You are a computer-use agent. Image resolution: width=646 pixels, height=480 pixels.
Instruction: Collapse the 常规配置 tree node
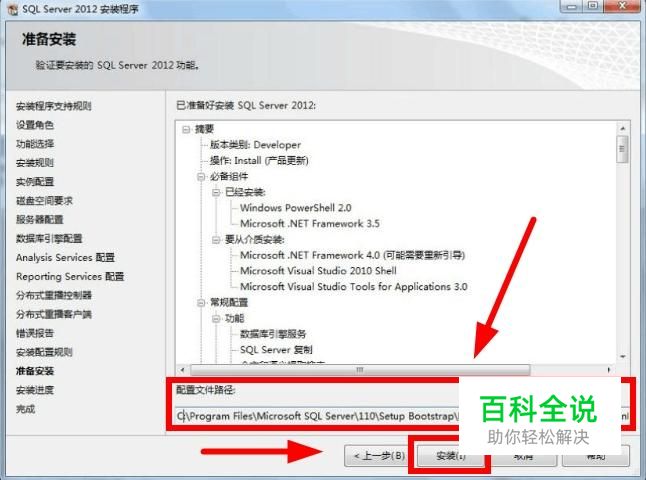[x=201, y=303]
